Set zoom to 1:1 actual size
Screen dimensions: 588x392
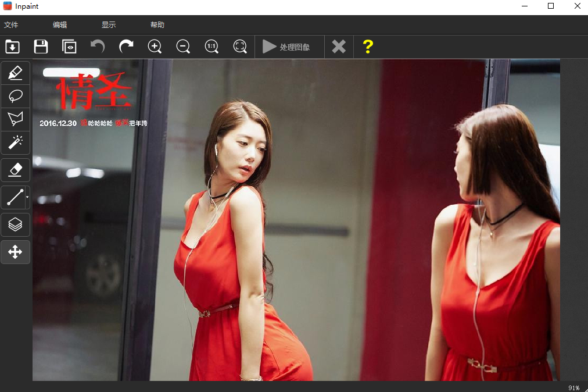(x=211, y=47)
